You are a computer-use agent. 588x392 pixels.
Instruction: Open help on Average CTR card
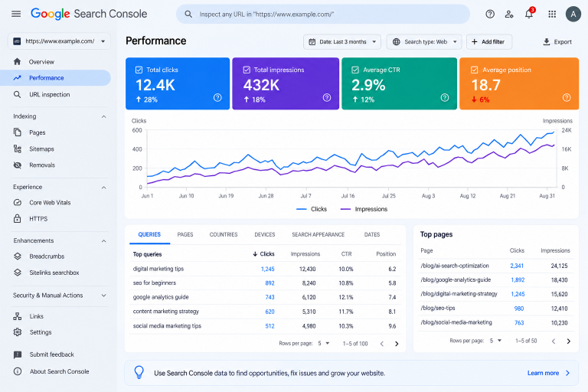445,98
